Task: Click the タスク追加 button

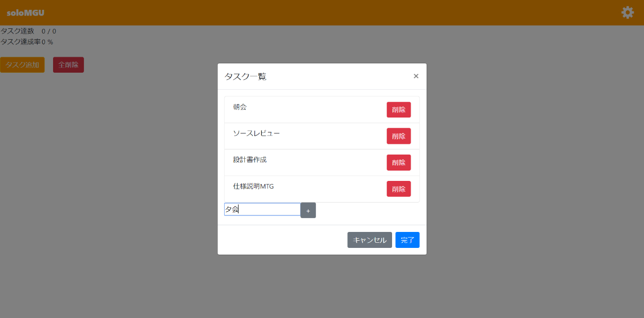Action: tap(22, 65)
